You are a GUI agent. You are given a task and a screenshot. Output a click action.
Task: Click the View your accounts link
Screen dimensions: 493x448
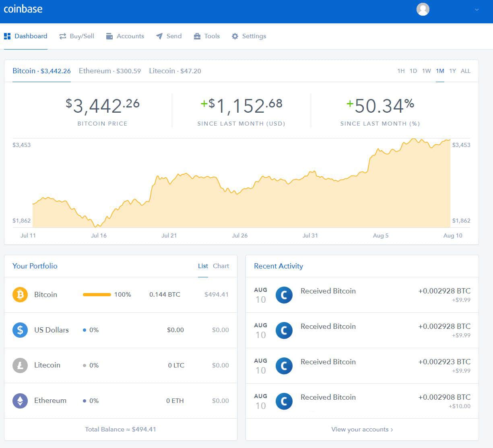tap(361, 429)
